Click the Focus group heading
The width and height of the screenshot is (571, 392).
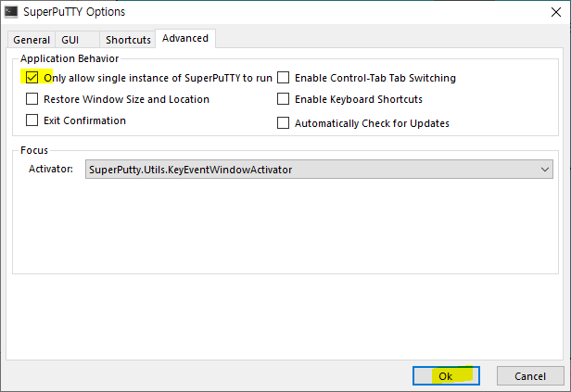point(34,150)
